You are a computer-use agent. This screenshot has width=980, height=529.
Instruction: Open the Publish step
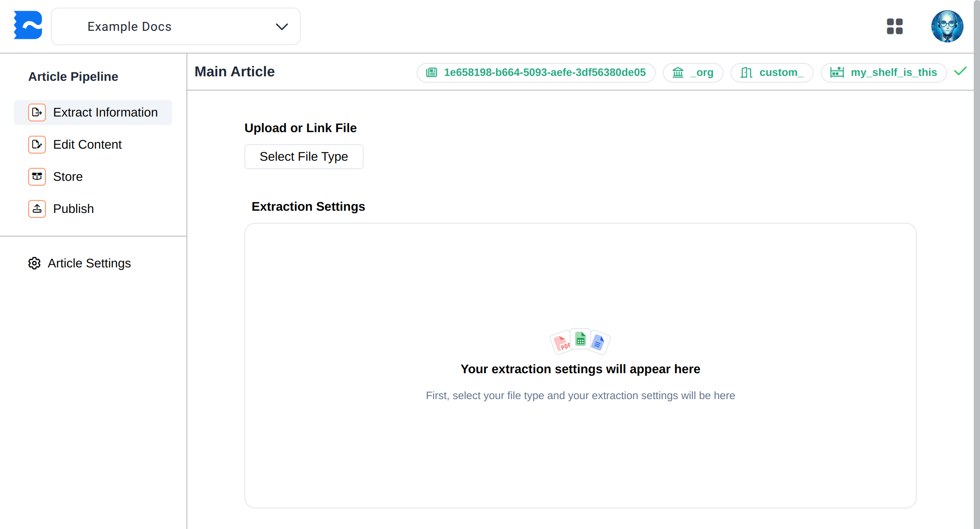[74, 209]
